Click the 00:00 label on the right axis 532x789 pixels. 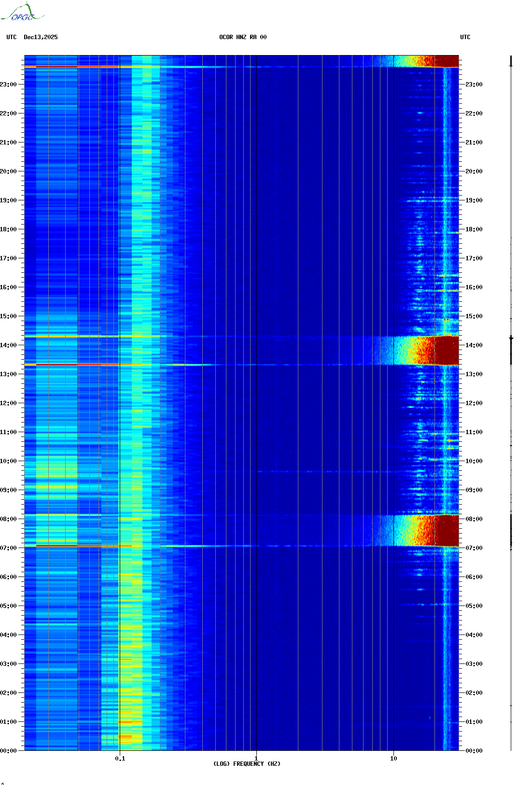(x=474, y=751)
